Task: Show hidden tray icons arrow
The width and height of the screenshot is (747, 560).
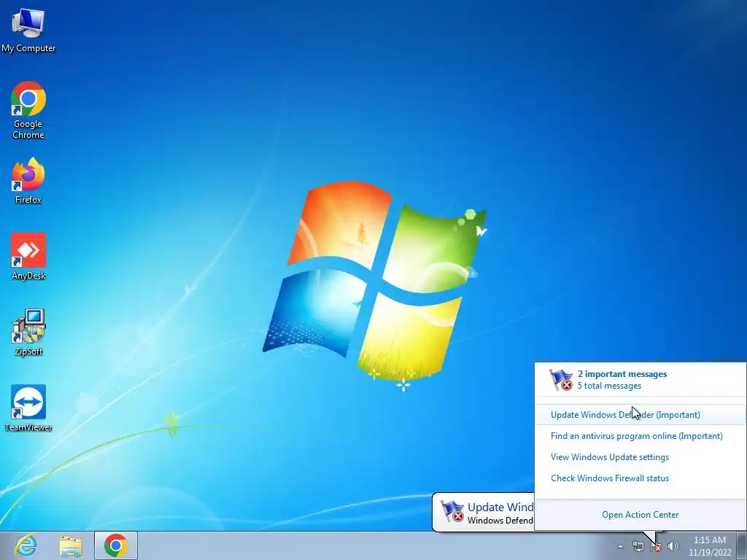Action: click(620, 546)
